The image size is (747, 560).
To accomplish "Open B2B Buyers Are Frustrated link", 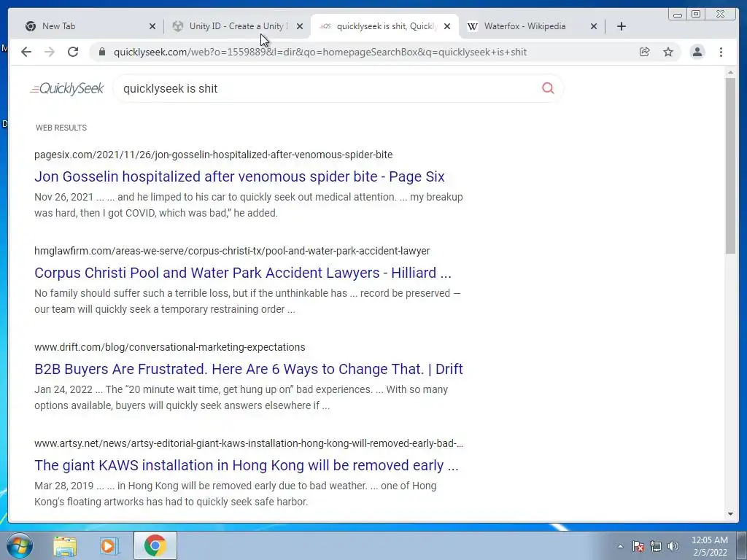I will coord(249,369).
